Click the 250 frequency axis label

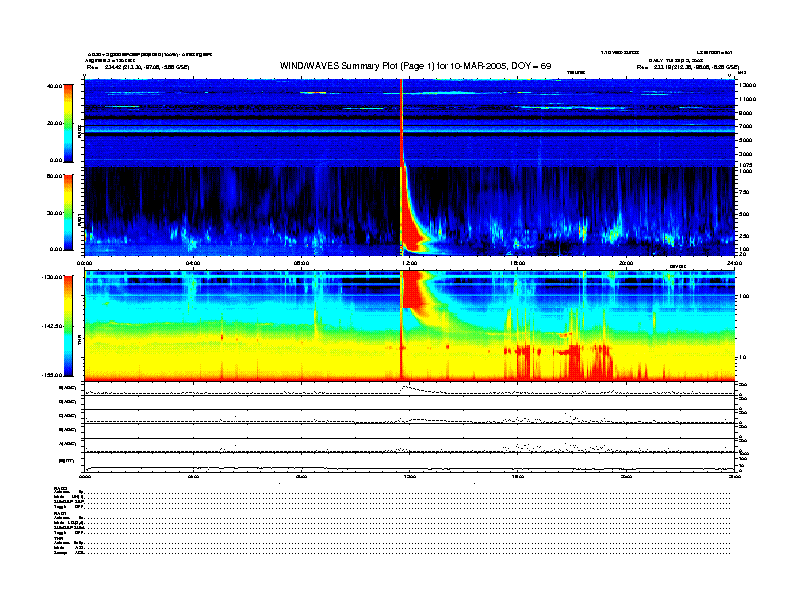point(745,236)
